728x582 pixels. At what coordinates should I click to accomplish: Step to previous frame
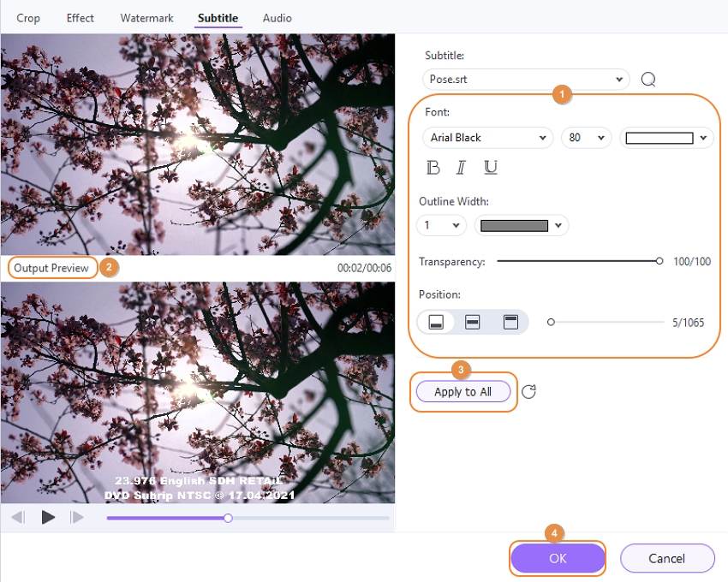(18, 517)
